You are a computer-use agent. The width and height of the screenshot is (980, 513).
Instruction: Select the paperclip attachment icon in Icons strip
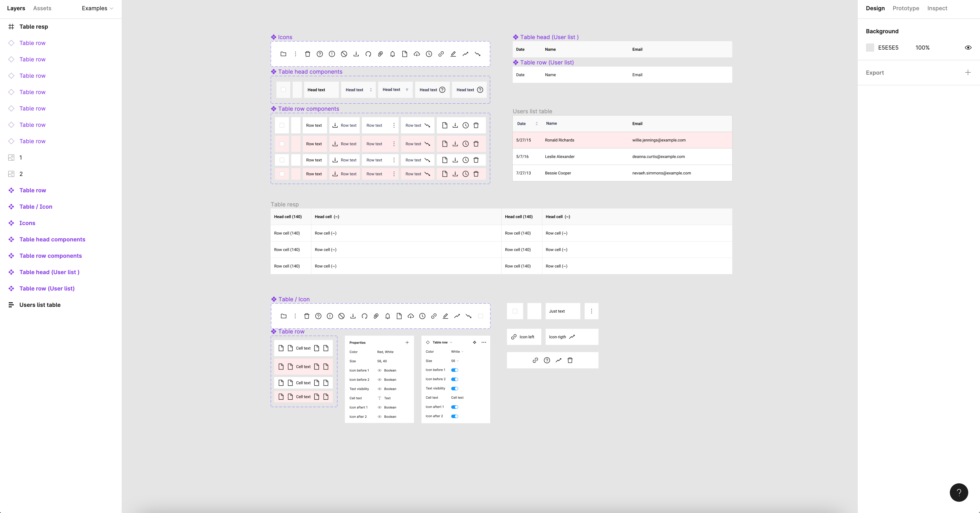click(x=380, y=54)
